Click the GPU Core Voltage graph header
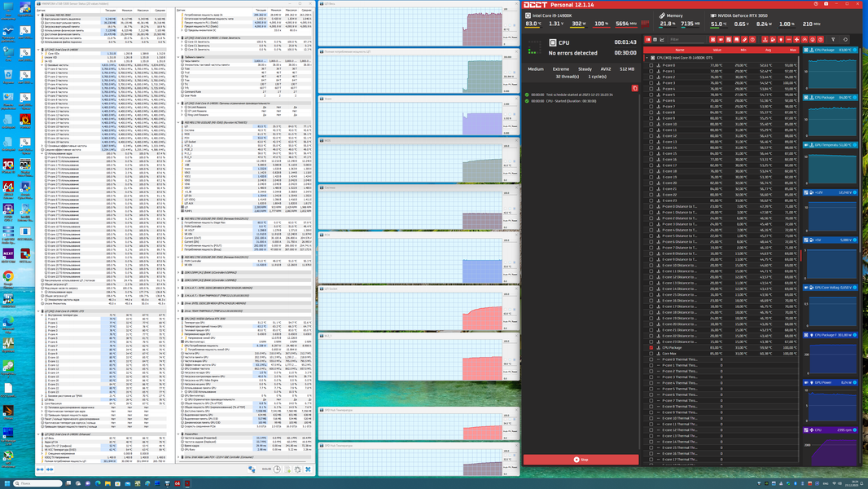868x489 pixels. tap(831, 288)
